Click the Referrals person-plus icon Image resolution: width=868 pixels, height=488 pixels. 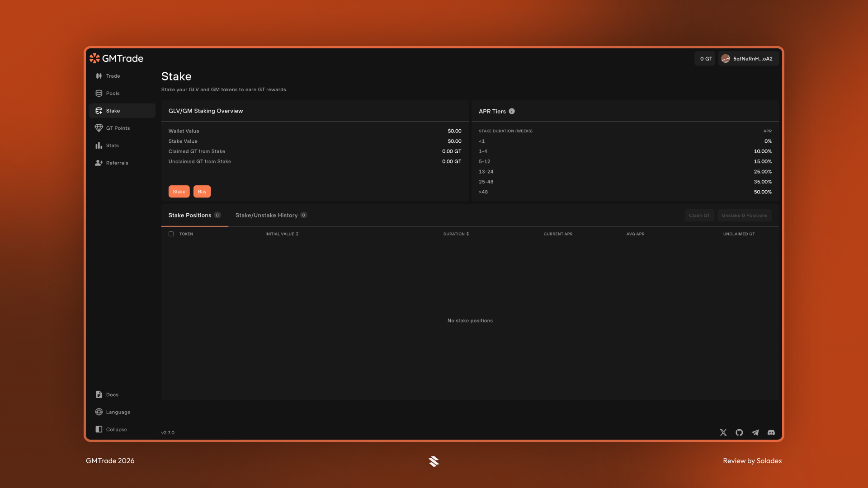[x=99, y=163]
